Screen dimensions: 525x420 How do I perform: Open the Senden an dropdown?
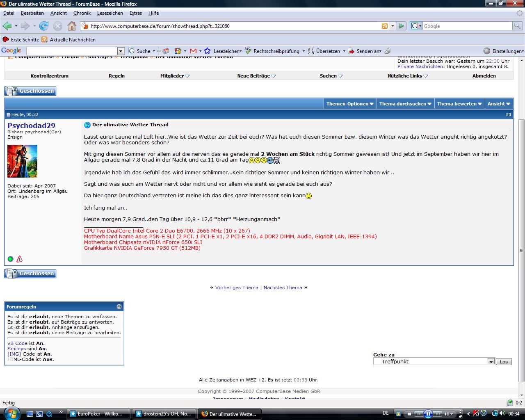point(365,51)
